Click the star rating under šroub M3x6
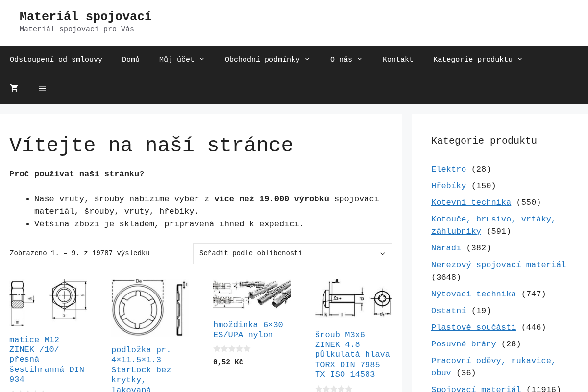The width and height of the screenshot is (588, 392). [x=334, y=389]
